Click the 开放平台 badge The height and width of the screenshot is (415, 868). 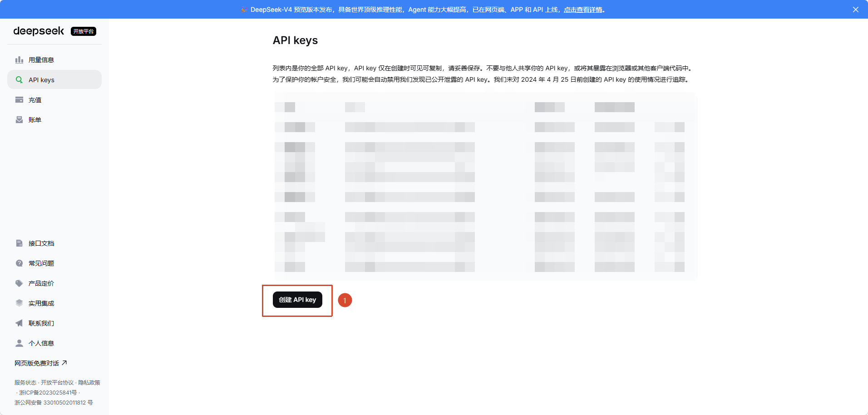coord(84,31)
